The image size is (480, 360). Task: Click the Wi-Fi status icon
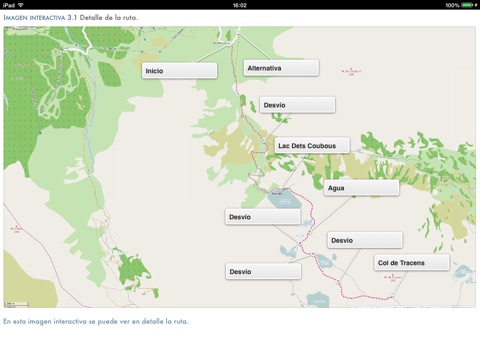21,5
